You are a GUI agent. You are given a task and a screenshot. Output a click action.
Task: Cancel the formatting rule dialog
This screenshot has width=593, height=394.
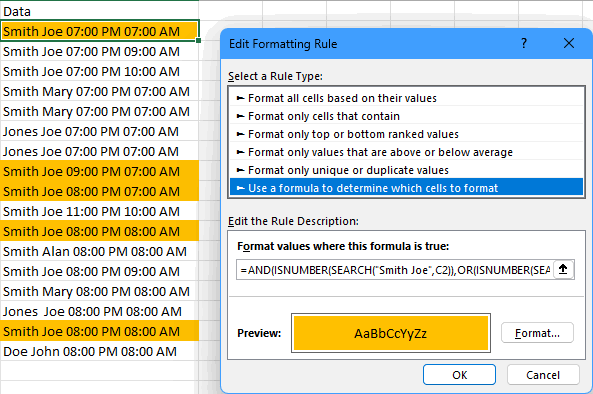click(543, 375)
